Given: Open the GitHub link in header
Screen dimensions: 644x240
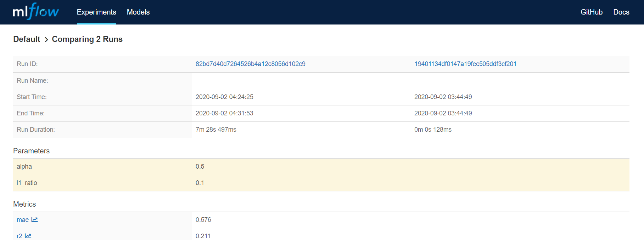Looking at the screenshot, I should coord(592,12).
